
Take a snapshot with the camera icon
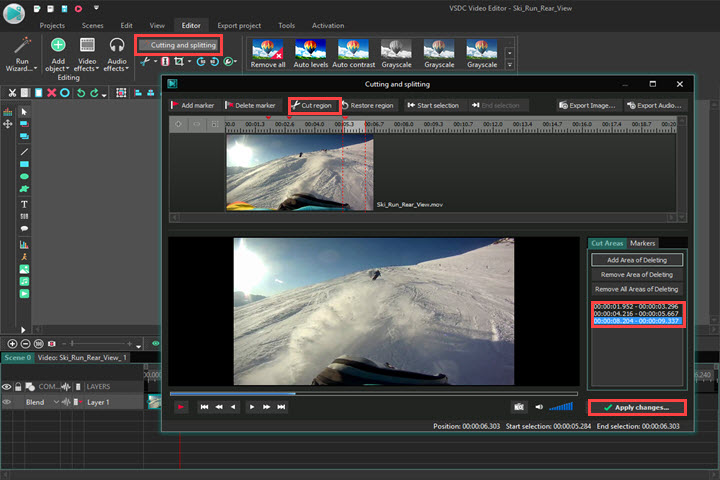click(518, 407)
